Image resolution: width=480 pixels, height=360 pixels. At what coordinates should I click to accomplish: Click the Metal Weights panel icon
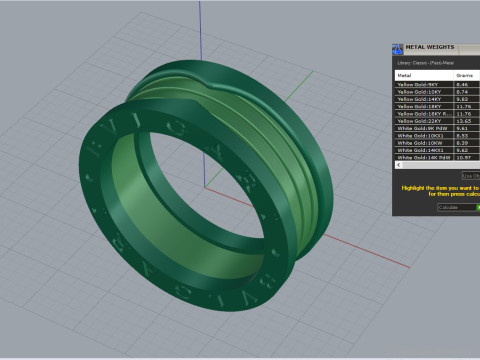tap(397, 49)
